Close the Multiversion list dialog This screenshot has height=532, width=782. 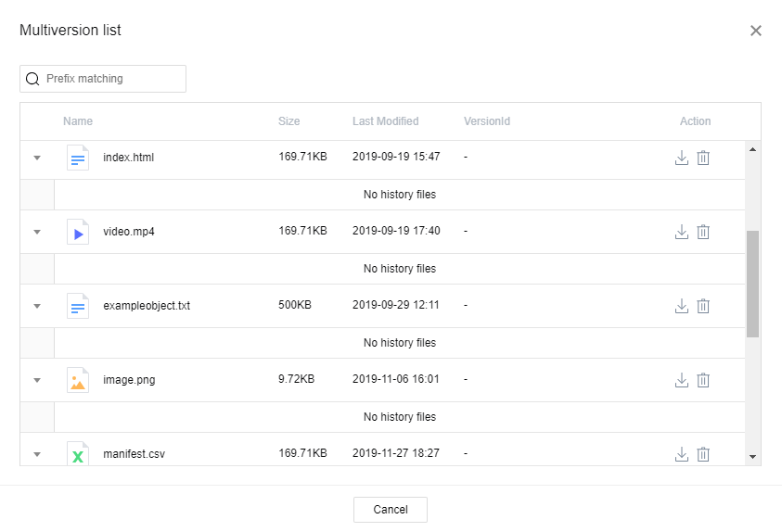point(756,31)
